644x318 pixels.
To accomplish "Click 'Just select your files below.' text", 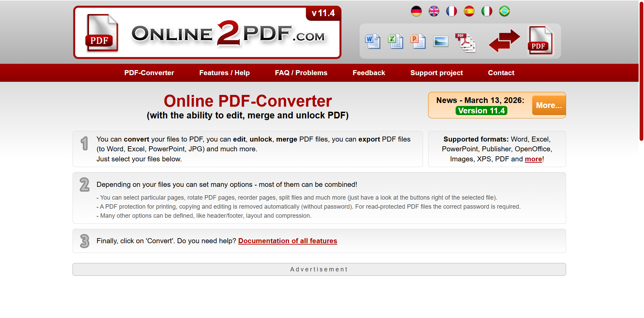I will click(139, 159).
